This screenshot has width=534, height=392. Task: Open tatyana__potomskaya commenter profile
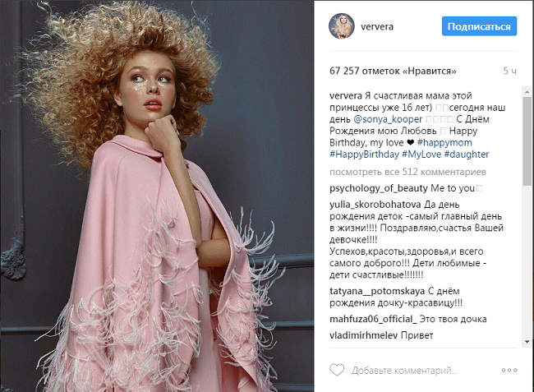pos(377,291)
